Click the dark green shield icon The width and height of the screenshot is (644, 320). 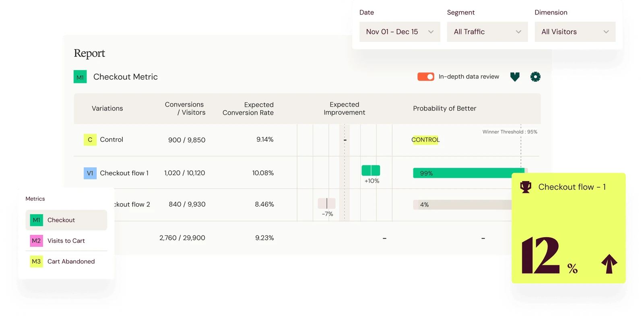tap(515, 77)
